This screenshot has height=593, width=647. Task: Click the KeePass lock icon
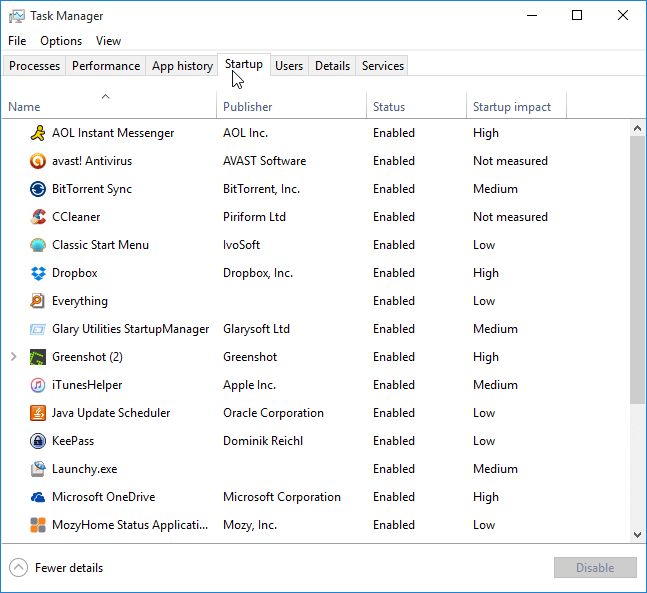coord(38,441)
